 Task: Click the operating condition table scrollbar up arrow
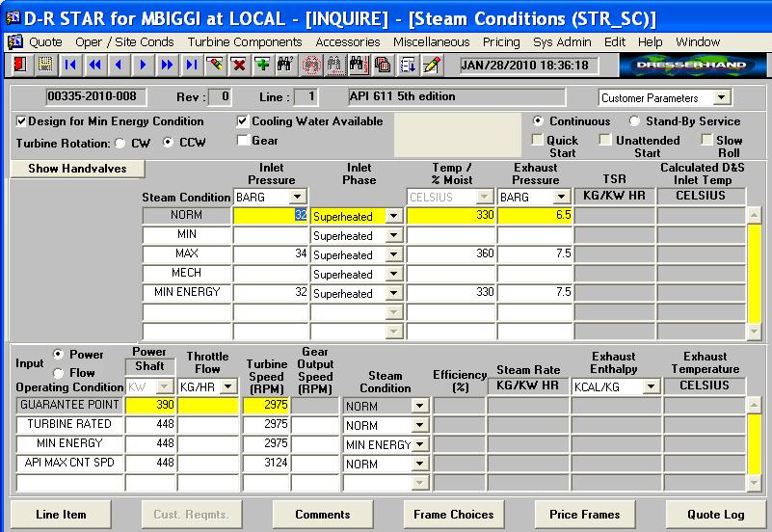coord(755,406)
